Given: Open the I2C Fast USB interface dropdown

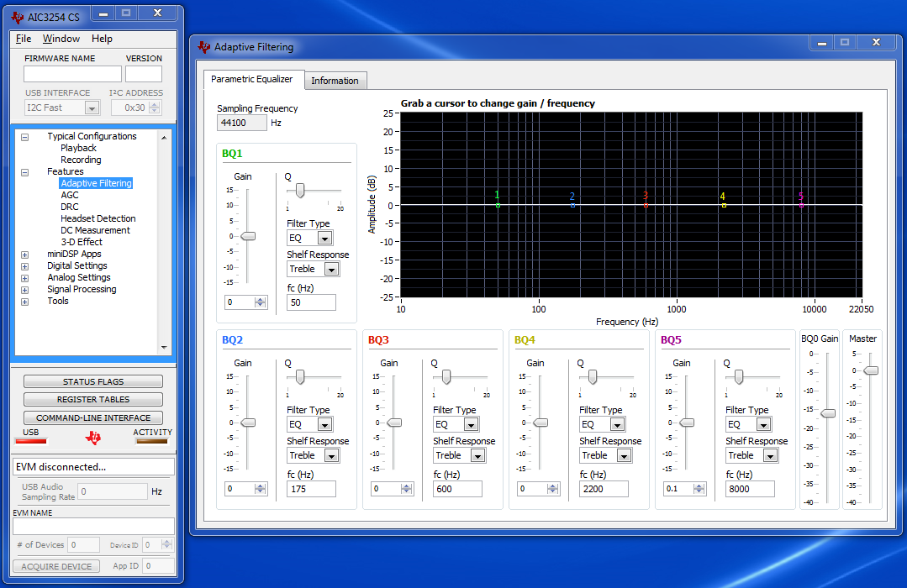Looking at the screenshot, I should click(92, 108).
